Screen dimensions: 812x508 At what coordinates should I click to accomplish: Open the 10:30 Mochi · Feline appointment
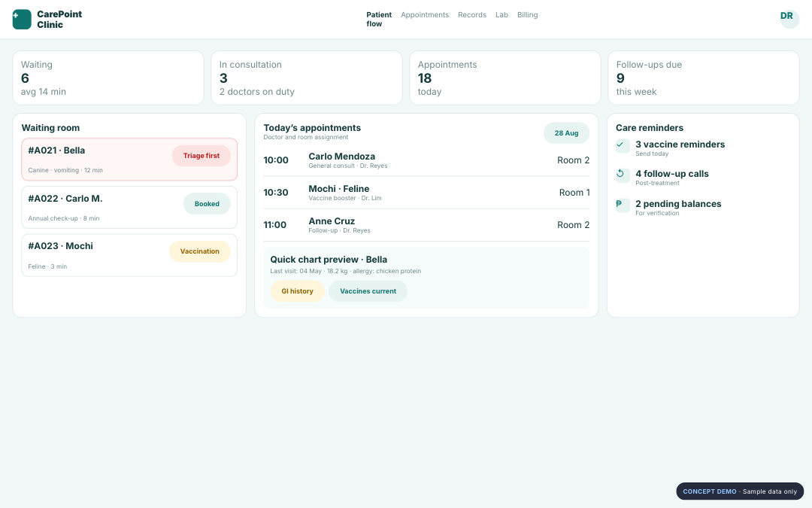click(x=426, y=193)
